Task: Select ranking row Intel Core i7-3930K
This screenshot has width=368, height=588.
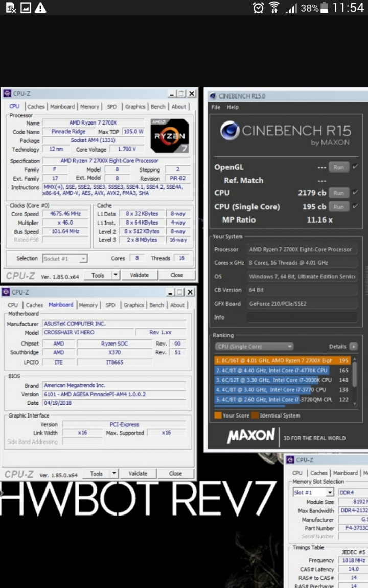Action: tap(282, 380)
